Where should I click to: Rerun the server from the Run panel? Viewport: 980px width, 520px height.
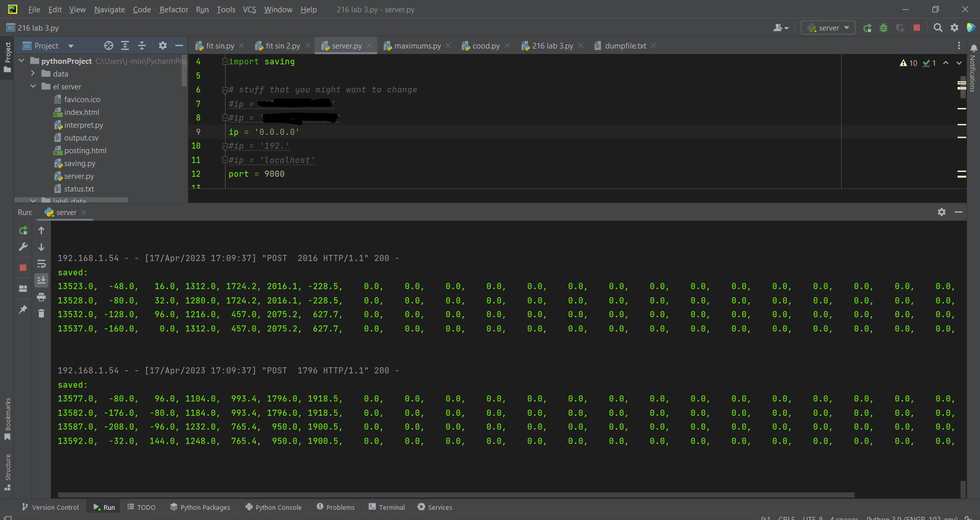click(23, 231)
